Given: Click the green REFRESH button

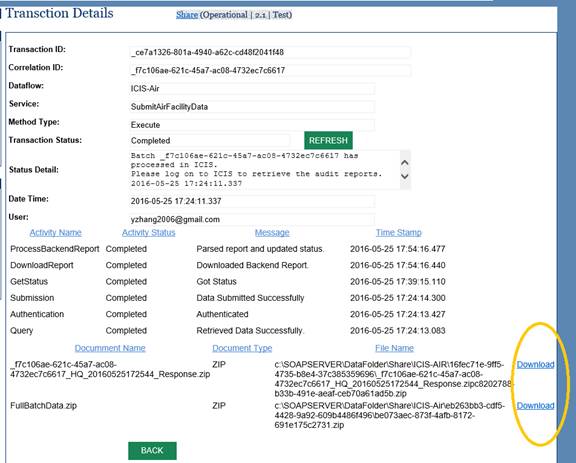Looking at the screenshot, I should [x=328, y=140].
